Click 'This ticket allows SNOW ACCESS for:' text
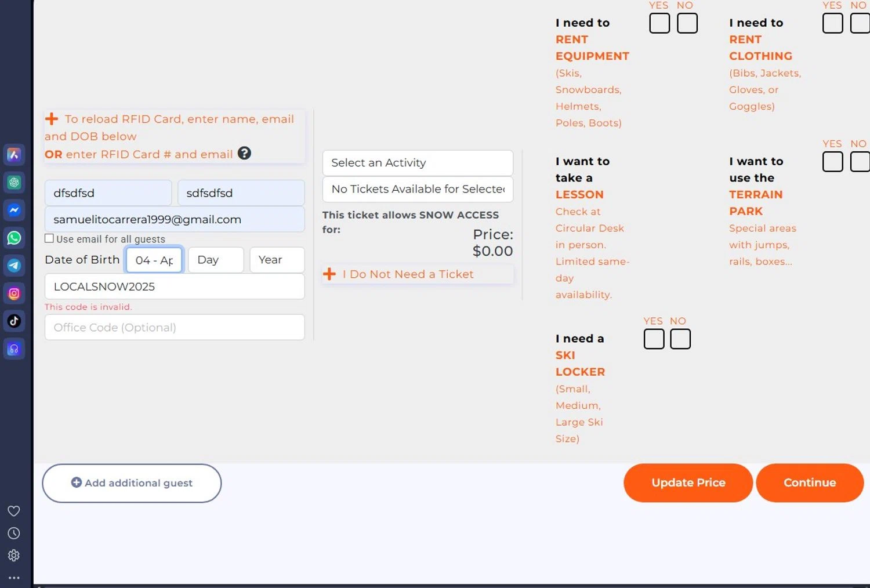The width and height of the screenshot is (870, 588). tap(411, 222)
